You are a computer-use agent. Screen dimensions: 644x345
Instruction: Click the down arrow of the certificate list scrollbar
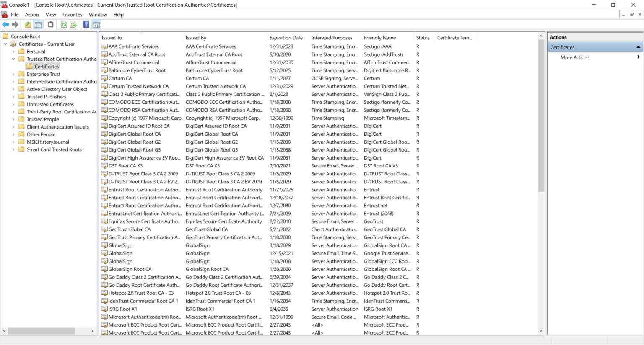[541, 331]
